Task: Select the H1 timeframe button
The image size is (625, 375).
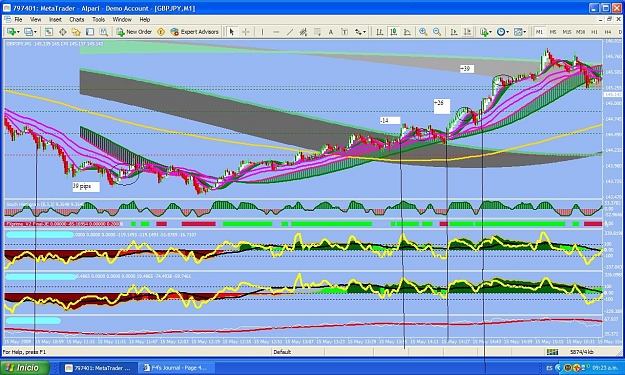Action: pos(594,32)
